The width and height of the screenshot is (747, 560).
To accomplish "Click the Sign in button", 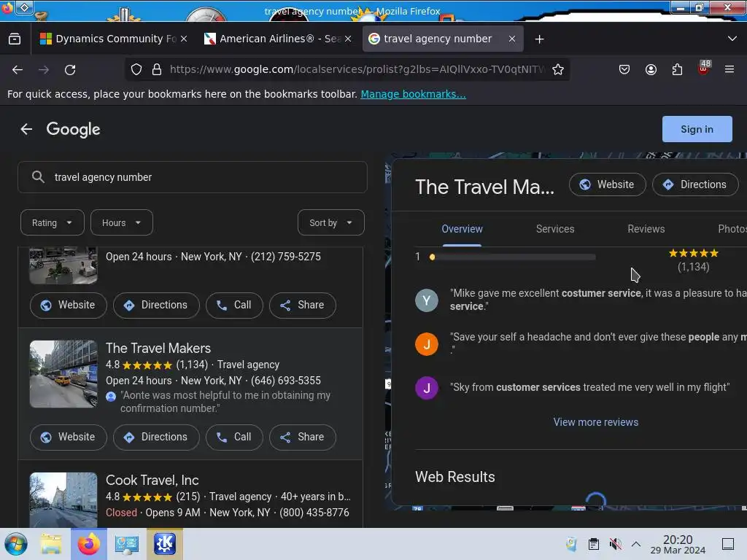I will click(x=697, y=129).
